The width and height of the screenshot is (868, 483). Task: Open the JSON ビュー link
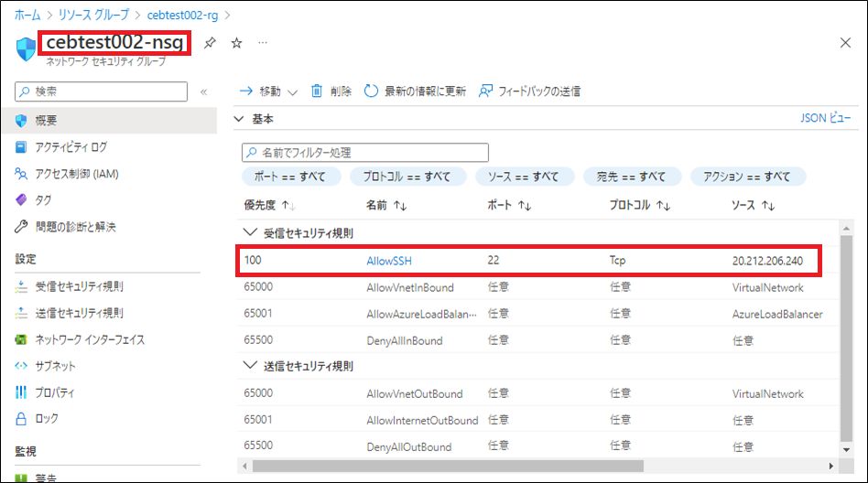click(x=825, y=118)
